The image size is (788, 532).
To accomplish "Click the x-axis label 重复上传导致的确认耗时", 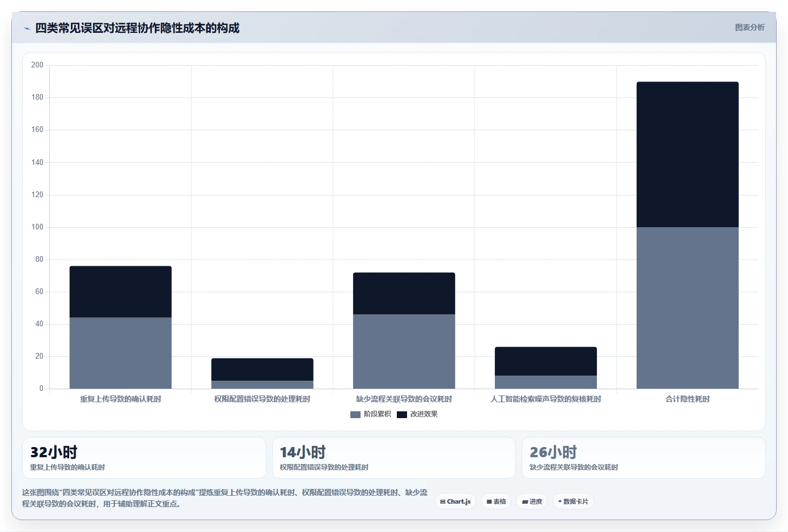I will [121, 399].
